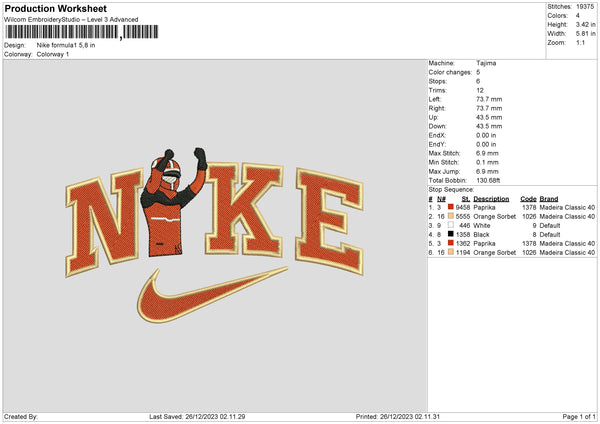600x424 pixels.
Task: Click the N# column header
Action: point(441,199)
